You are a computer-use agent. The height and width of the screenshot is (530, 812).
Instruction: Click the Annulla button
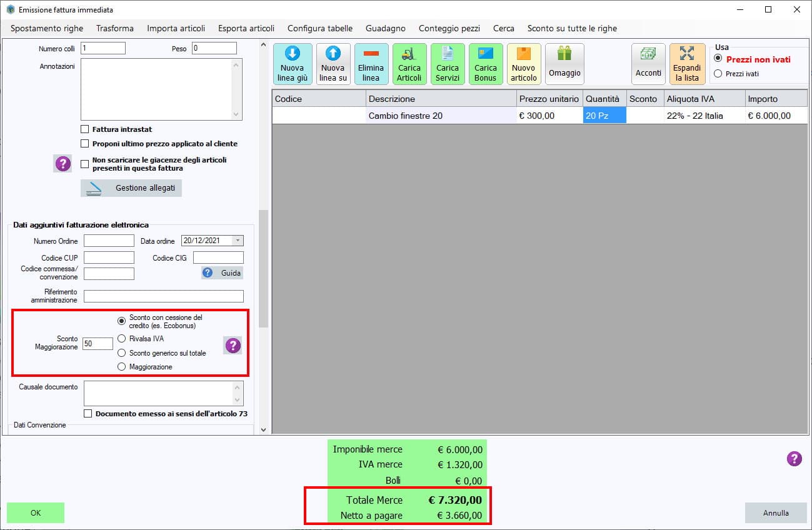(776, 512)
